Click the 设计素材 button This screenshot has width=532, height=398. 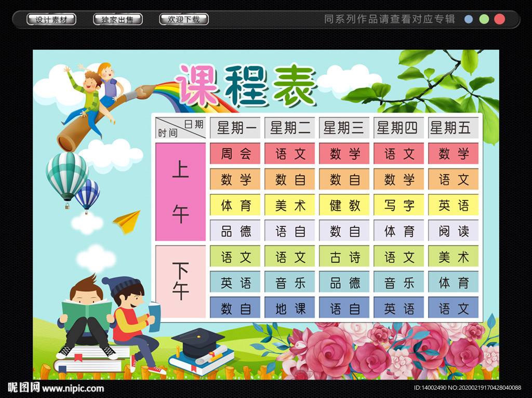tap(51, 20)
